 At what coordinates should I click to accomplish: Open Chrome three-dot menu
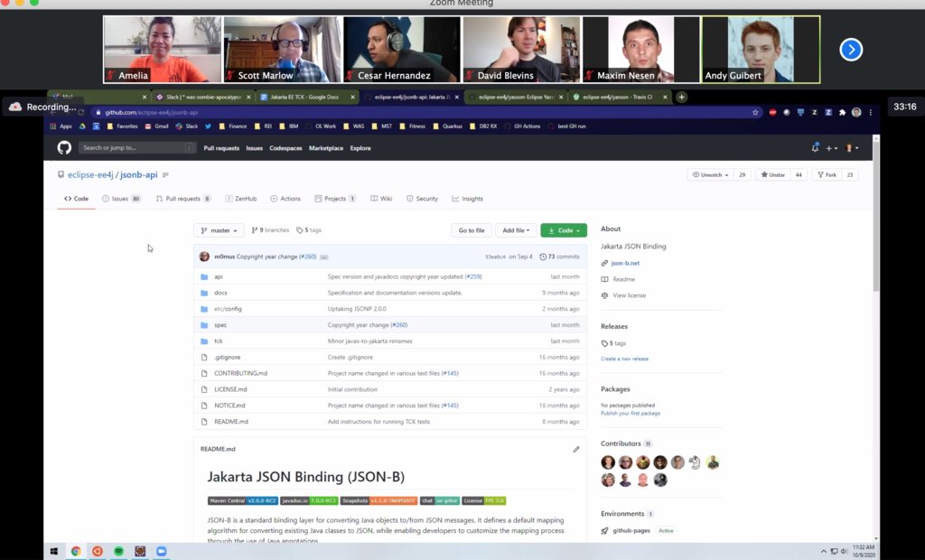pos(870,112)
